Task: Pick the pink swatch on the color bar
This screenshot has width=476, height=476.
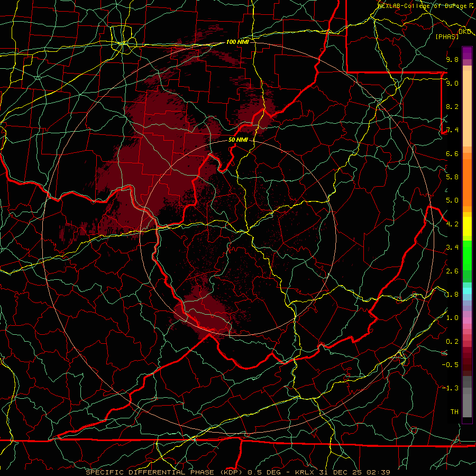Action: 467,321
